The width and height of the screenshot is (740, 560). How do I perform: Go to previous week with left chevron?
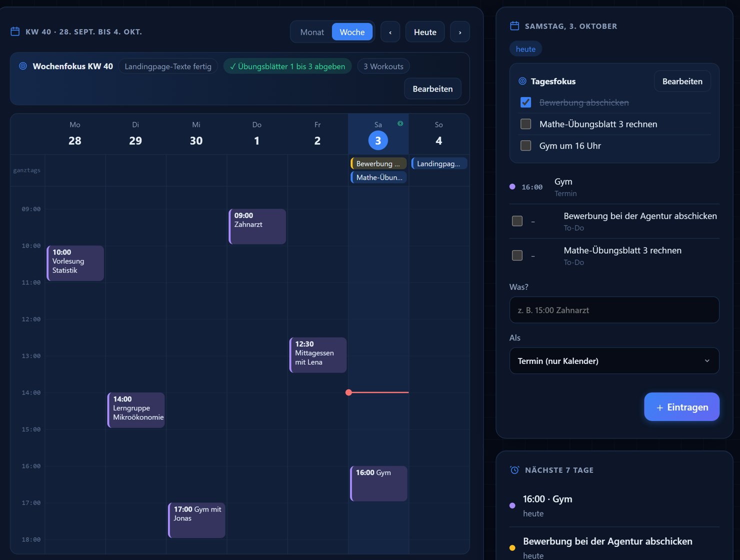pyautogui.click(x=390, y=32)
